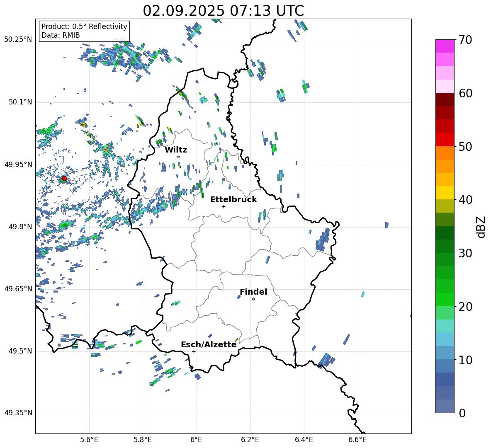
Task: Click the red radar location marker
Action: coord(64,179)
